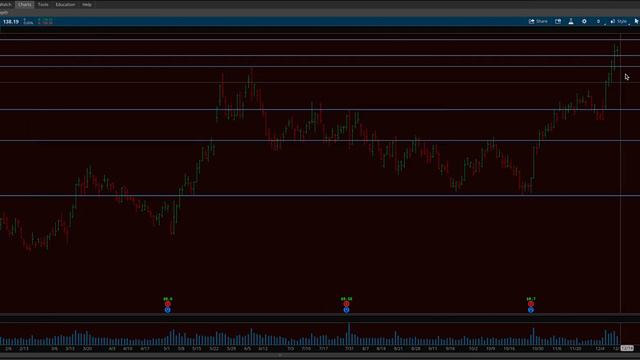Click the highlighted 12/14 date label
This screenshot has height=360, width=640.
tap(627, 349)
